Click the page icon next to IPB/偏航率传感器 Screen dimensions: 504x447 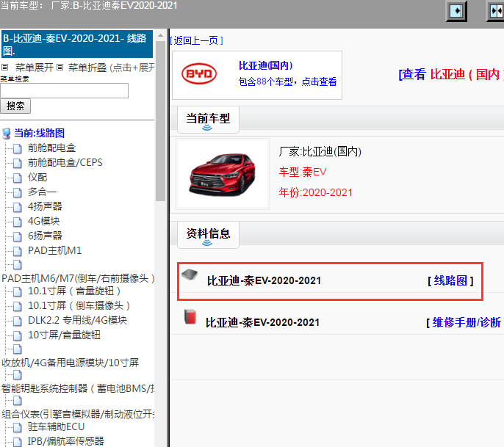tap(18, 442)
